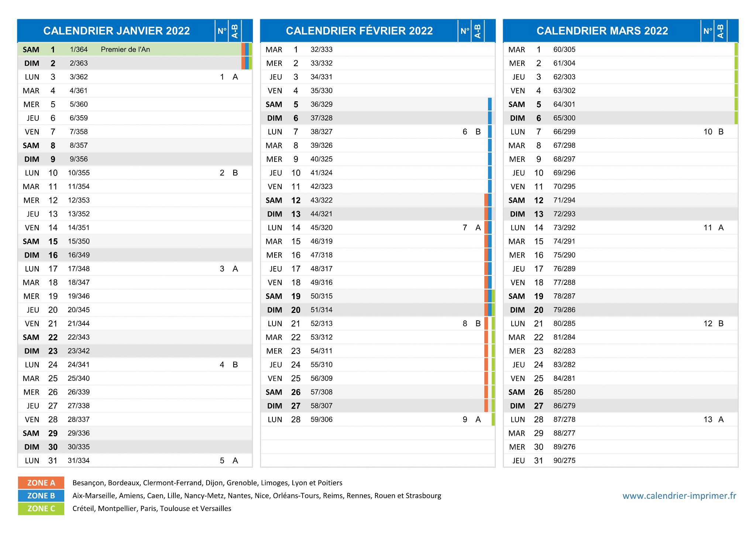Click the N° column header in March

(707, 31)
